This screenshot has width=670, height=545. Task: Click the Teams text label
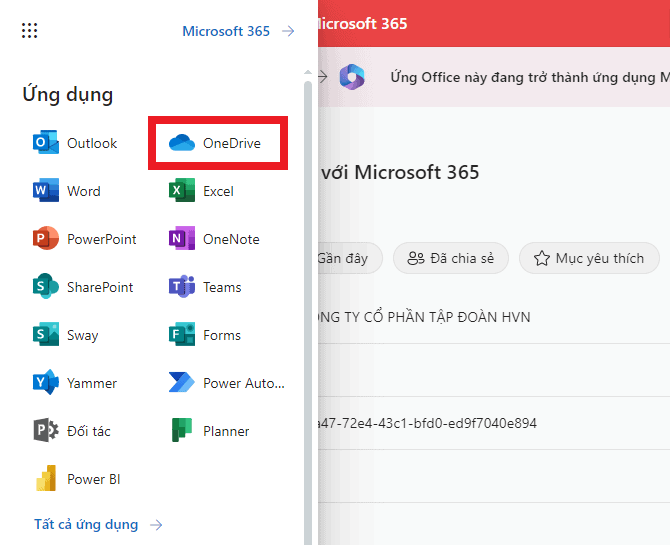(x=222, y=287)
